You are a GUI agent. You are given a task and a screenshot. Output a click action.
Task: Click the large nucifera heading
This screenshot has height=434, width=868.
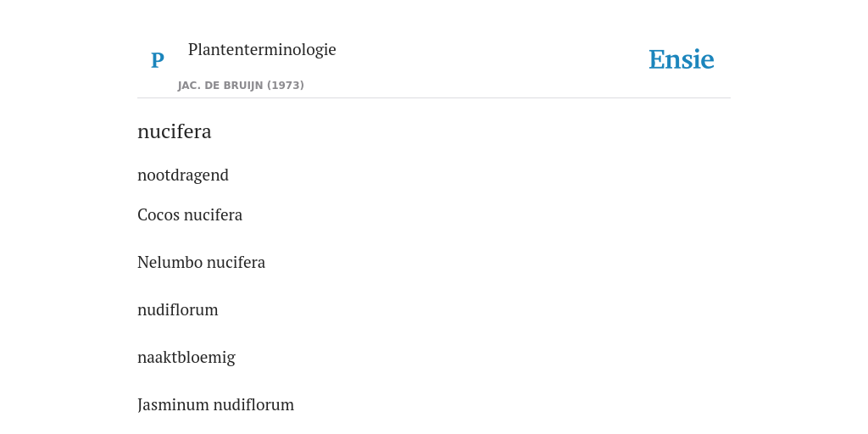175,131
